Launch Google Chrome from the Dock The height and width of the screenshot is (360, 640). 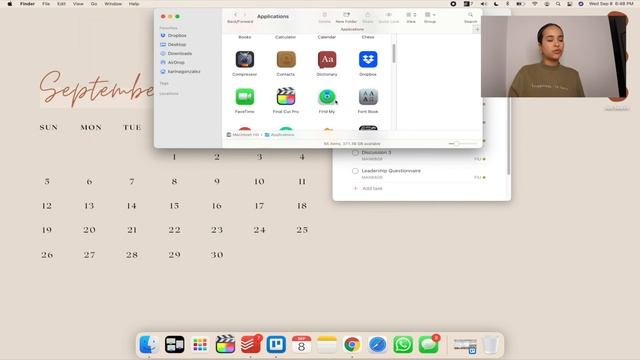coord(352,345)
